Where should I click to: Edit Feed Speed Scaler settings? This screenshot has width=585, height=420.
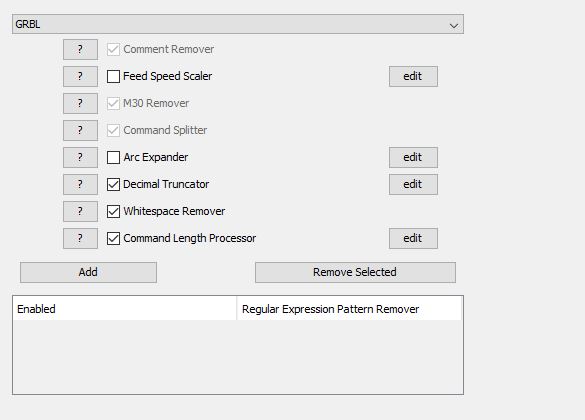tap(413, 76)
